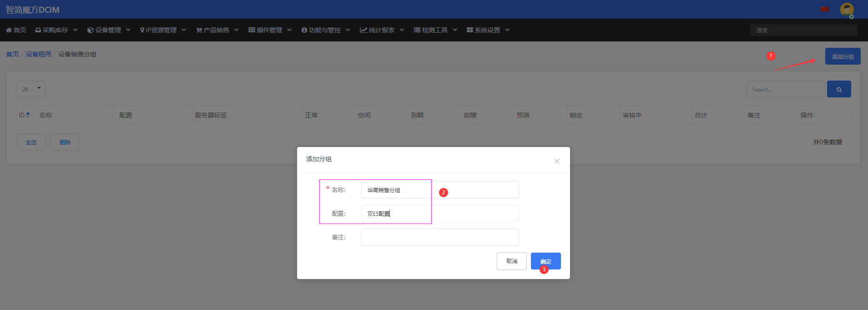The width and height of the screenshot is (868, 310).
Task: Click the 备注 input field
Action: [x=440, y=237]
